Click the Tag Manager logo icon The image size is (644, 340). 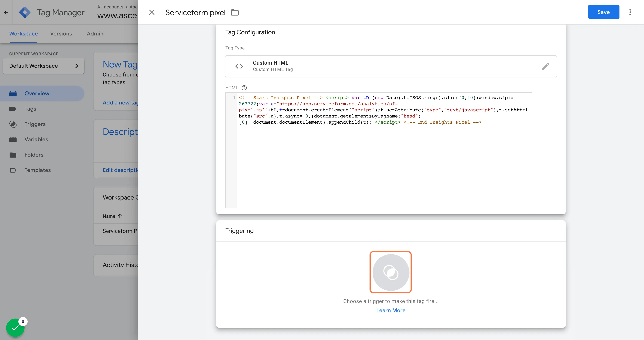click(25, 12)
